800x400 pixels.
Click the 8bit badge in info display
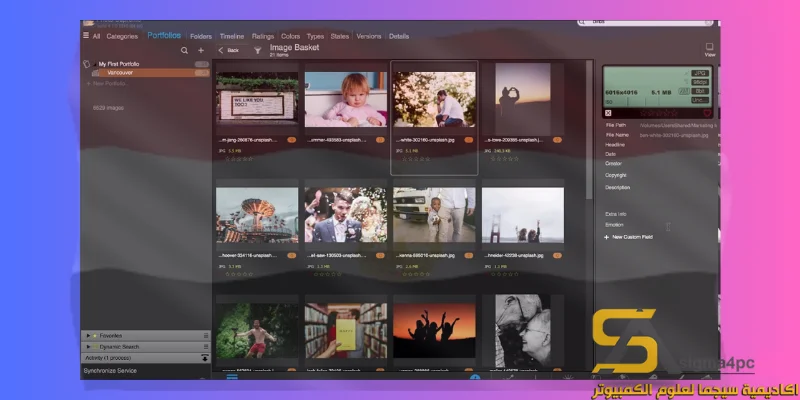click(x=699, y=91)
